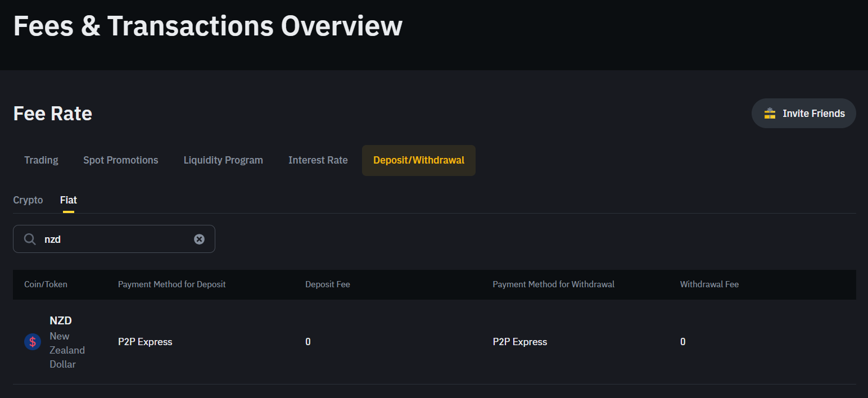Viewport: 868px width, 398px height.
Task: Clear the nzd search with the X icon
Action: tap(199, 239)
